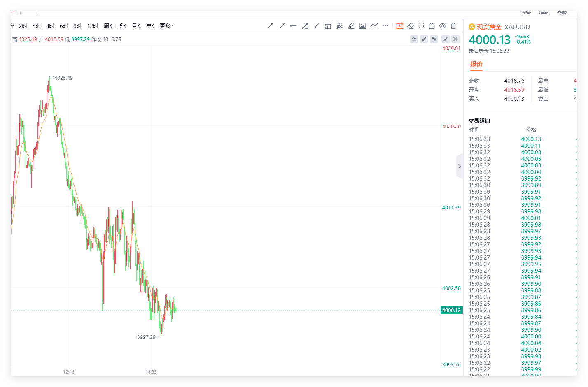Image resolution: width=588 pixels, height=387 pixels.
Task: Collapse the right quote panel with chevron
Action: [x=460, y=166]
